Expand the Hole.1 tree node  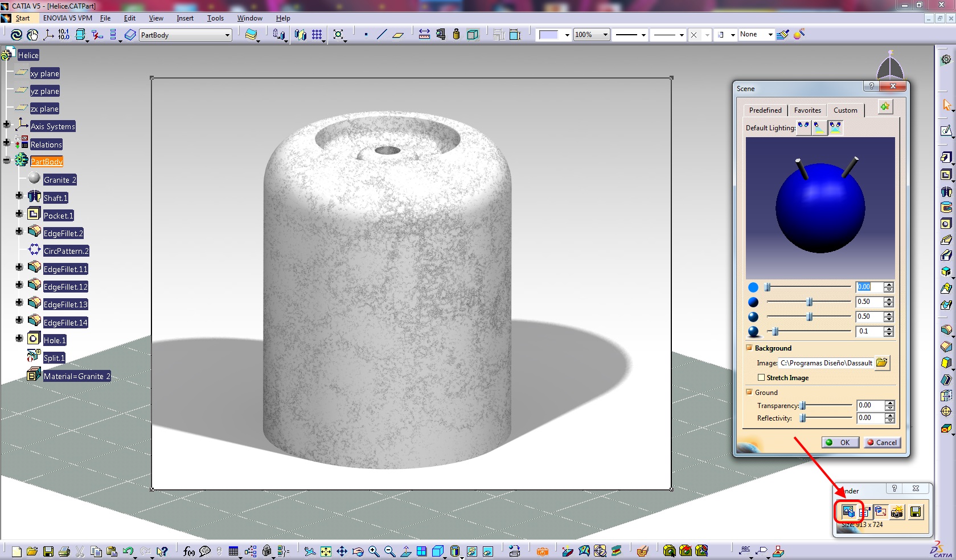coord(19,337)
